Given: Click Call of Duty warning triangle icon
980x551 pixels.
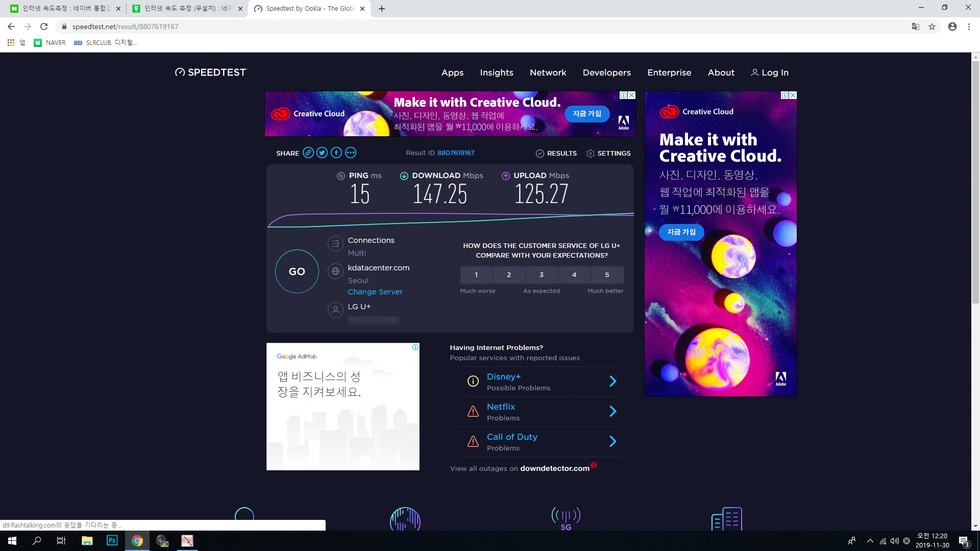Looking at the screenshot, I should 473,441.
